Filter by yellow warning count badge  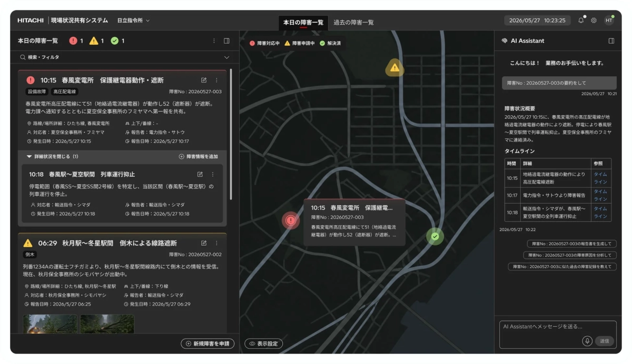96,41
